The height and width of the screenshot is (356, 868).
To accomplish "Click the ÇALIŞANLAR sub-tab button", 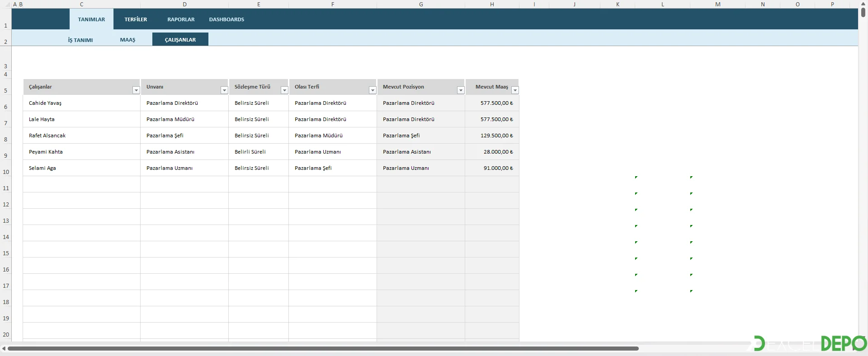I will pos(180,39).
